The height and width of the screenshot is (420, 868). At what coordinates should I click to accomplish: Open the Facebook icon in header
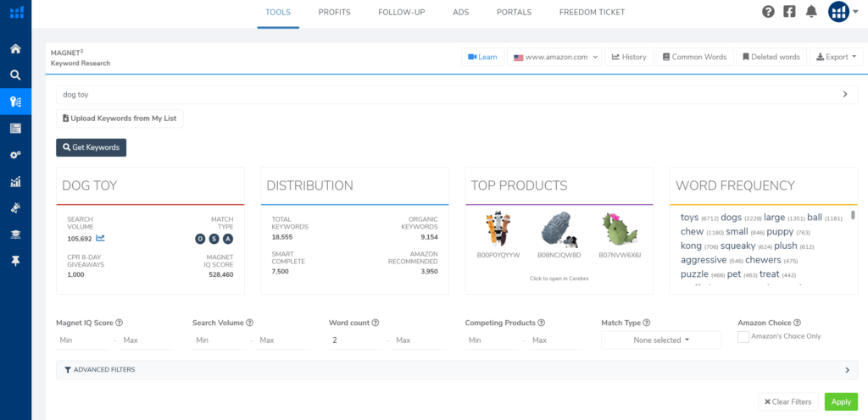[x=789, y=12]
